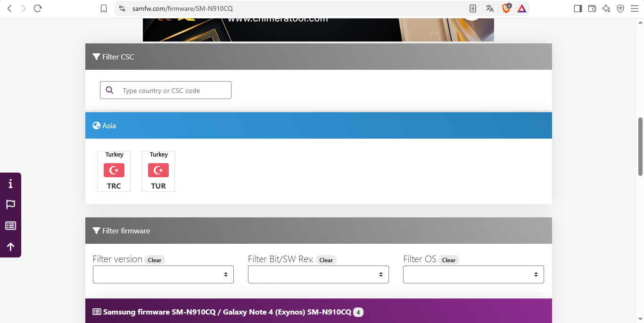Click the info icon in left sidebar
This screenshot has height=323, width=644.
click(10, 183)
